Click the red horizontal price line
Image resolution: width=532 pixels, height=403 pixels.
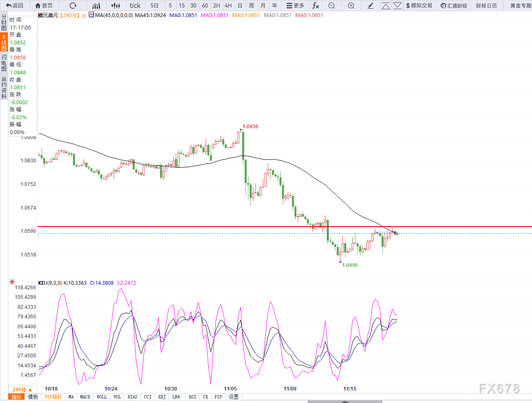tap(284, 227)
